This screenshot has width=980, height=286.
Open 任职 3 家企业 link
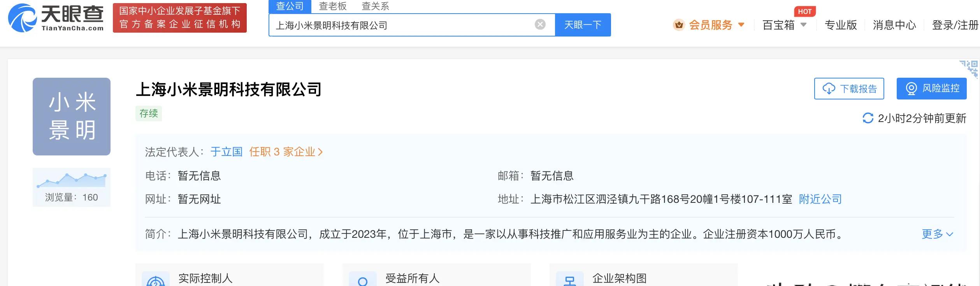pyautogui.click(x=286, y=152)
